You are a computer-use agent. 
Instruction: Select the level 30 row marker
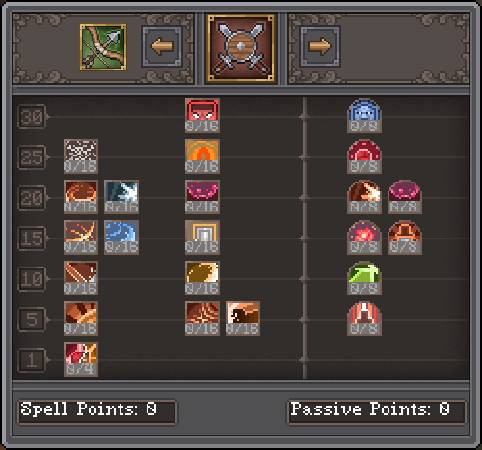(x=31, y=117)
